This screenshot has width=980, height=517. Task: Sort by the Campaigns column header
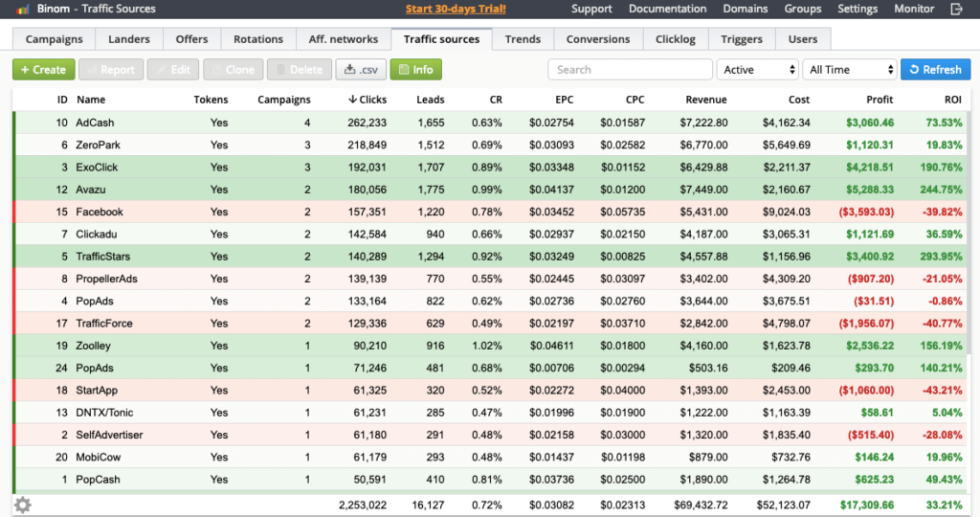[283, 100]
